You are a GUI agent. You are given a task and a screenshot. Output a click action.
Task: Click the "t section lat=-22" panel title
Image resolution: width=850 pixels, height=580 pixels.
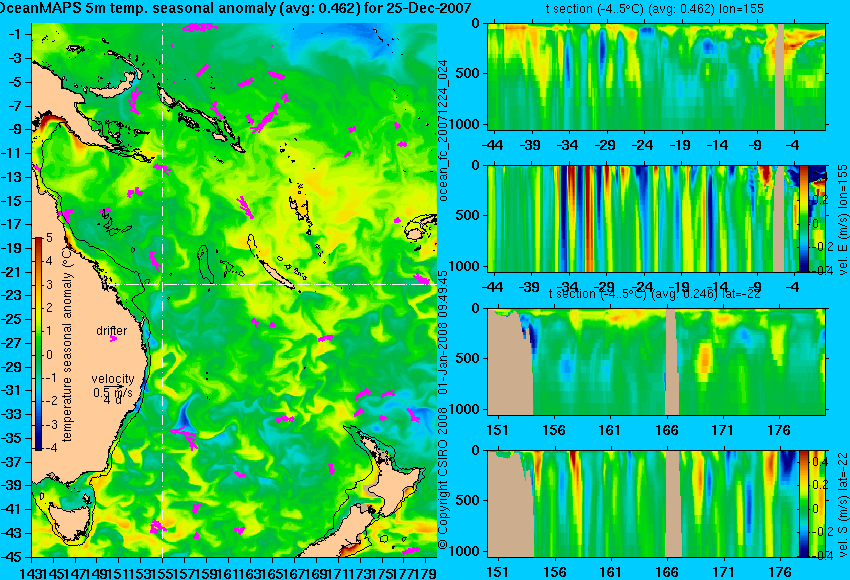(x=654, y=294)
